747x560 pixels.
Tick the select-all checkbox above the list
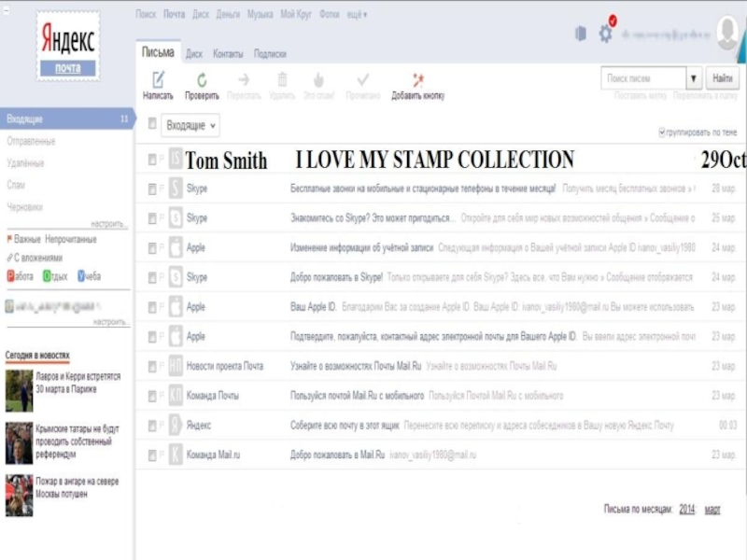[x=152, y=124]
